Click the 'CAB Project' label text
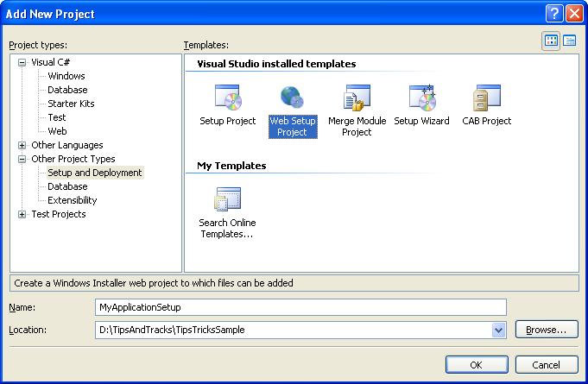588x384 pixels. (x=487, y=121)
